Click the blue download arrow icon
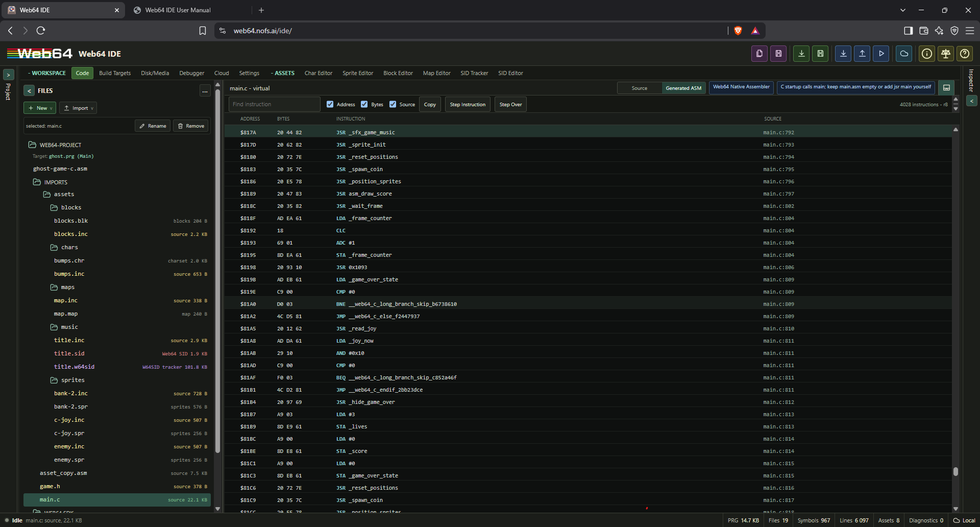The height and width of the screenshot is (527, 980). click(843, 54)
